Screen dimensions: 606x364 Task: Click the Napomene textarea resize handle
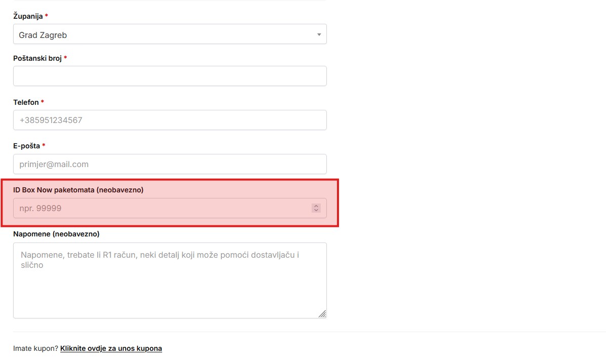(x=322, y=314)
